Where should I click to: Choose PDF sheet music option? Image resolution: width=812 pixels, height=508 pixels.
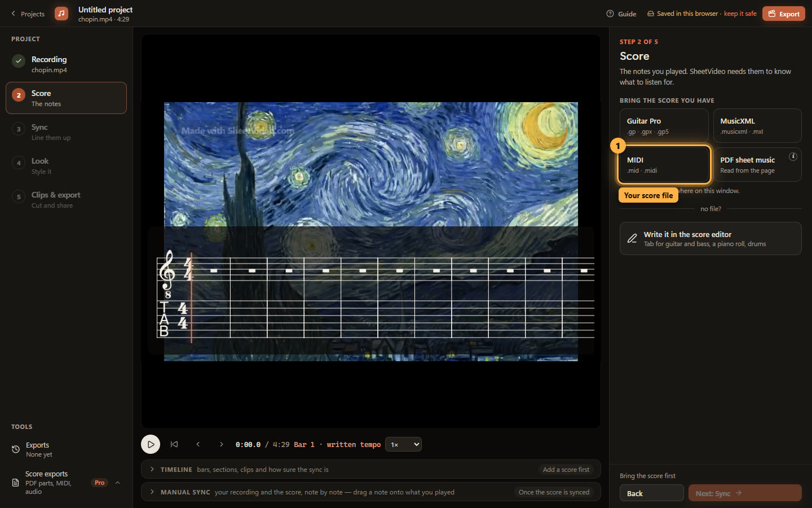pos(757,165)
